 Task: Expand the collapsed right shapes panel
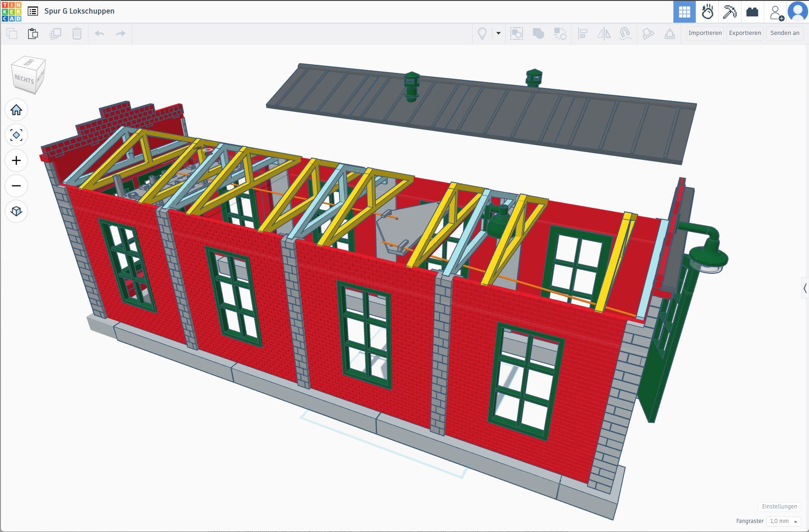pos(804,288)
